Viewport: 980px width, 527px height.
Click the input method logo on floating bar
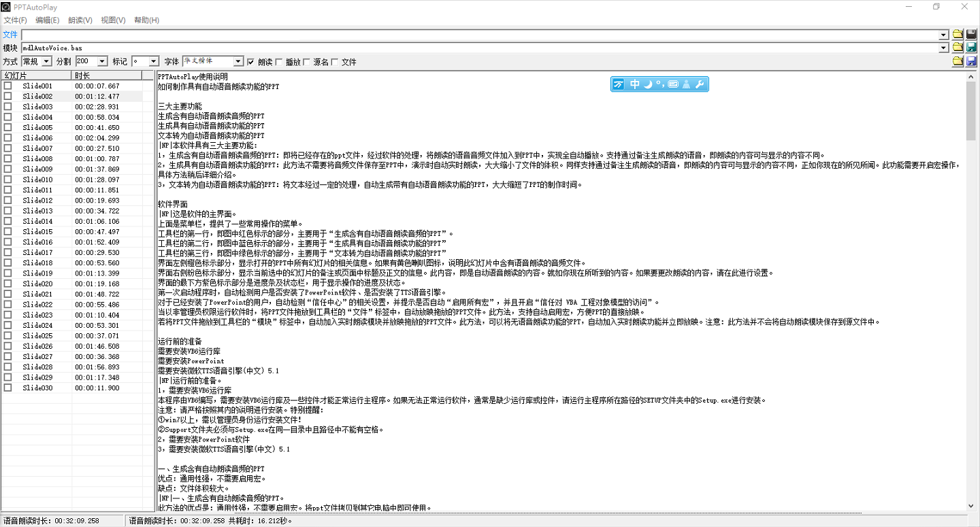point(618,84)
